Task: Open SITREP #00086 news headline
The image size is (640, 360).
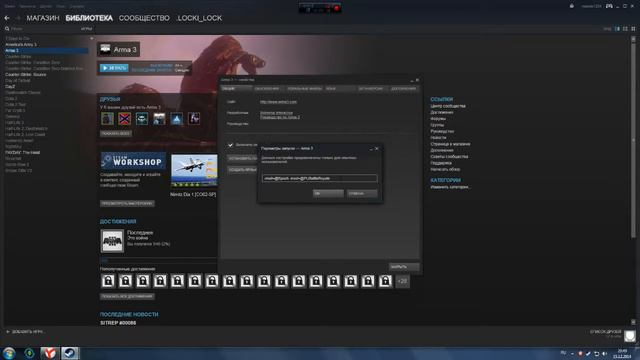Action: (x=118, y=323)
